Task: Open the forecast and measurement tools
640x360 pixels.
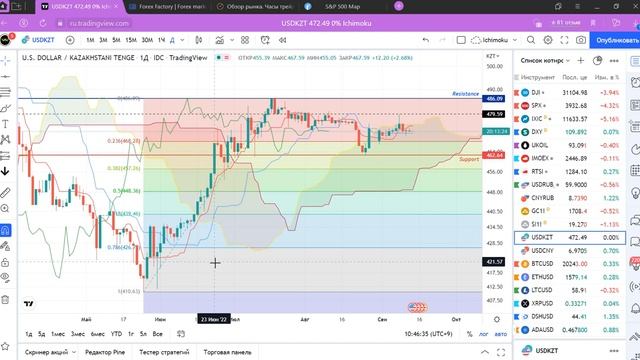Action: [x=5, y=156]
